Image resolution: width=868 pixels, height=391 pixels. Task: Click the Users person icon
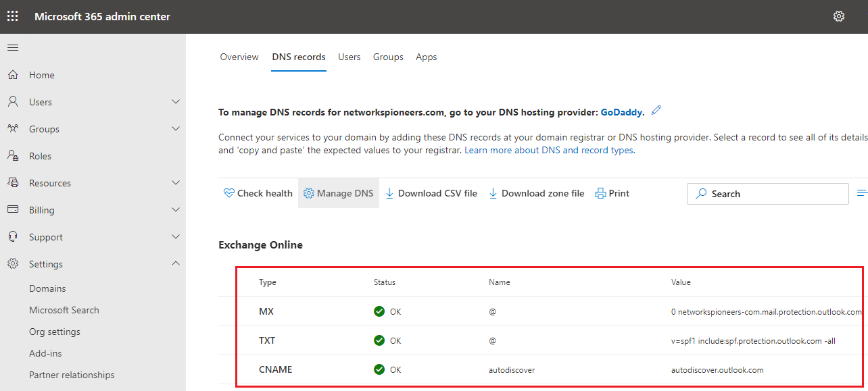(x=13, y=102)
